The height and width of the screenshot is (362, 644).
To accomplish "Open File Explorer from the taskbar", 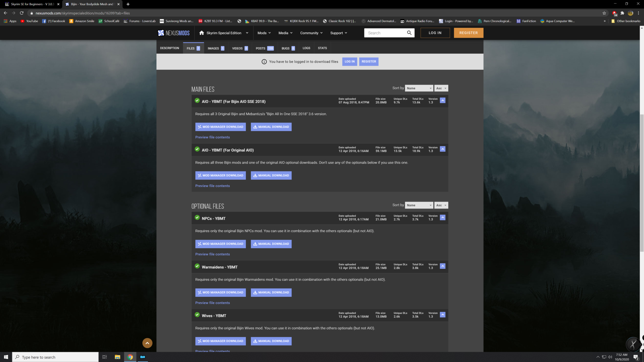I will (x=117, y=357).
